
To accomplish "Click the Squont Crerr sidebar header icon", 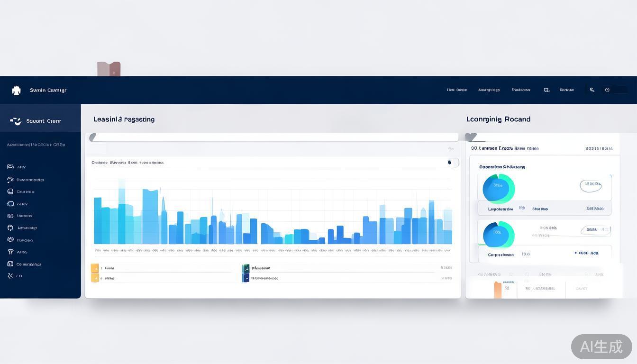I will [16, 121].
